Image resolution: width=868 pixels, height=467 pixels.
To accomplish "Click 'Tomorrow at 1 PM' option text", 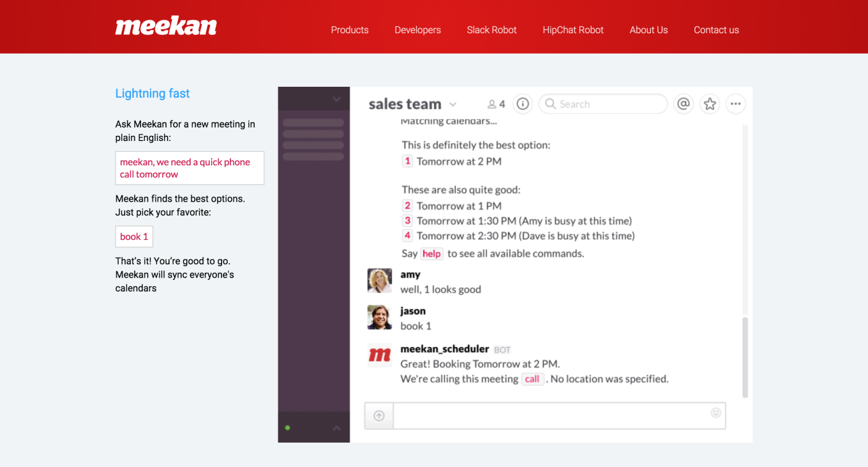I will 459,206.
